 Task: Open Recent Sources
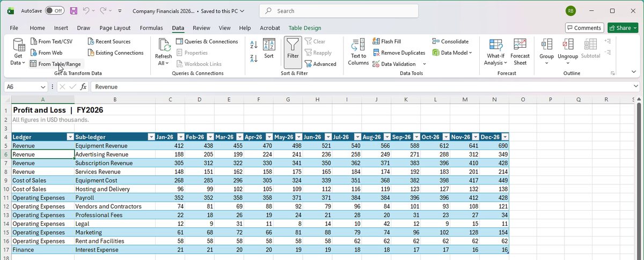click(108, 41)
